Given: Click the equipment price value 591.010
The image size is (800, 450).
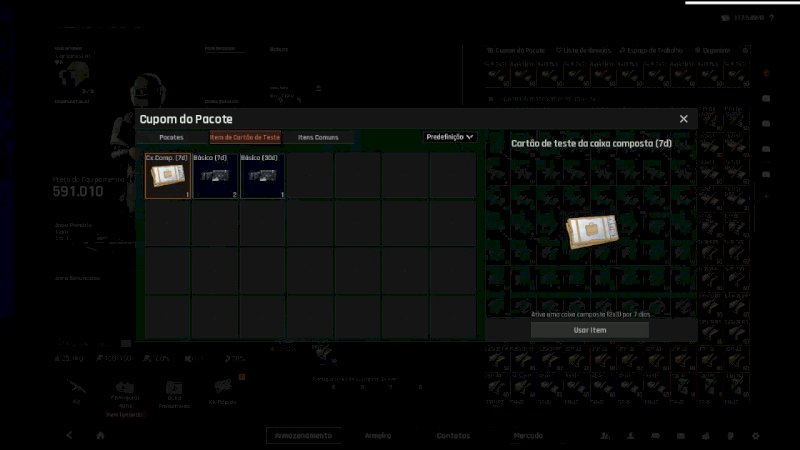Looking at the screenshot, I should [78, 191].
